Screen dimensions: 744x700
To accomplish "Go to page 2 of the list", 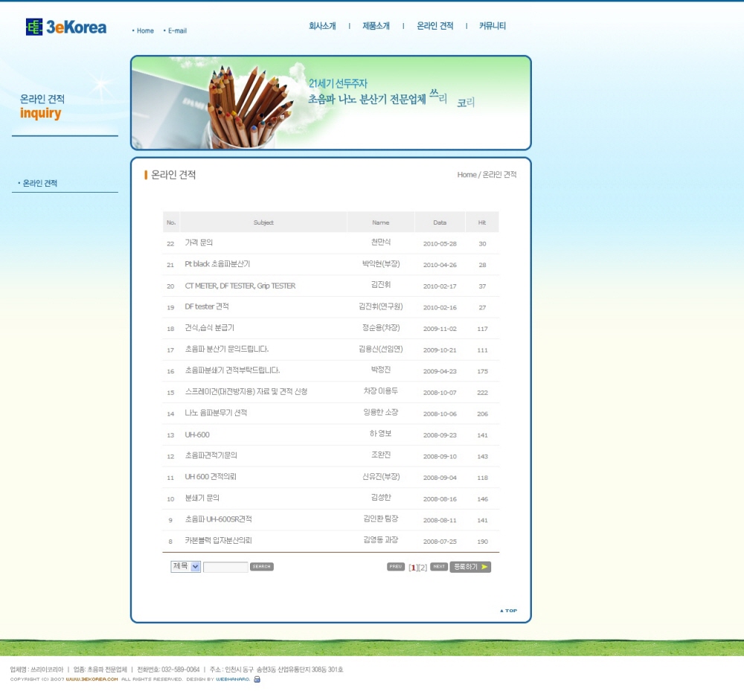I will [423, 568].
